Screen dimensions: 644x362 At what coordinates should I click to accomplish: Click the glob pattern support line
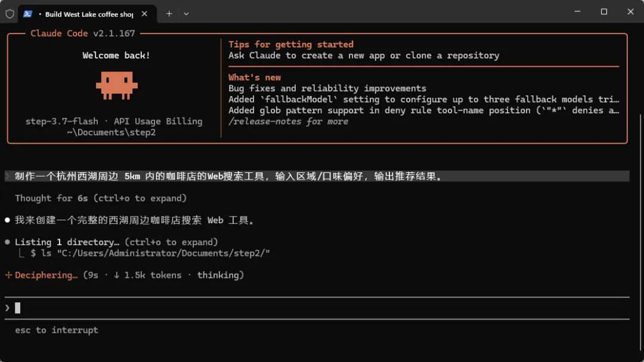(x=424, y=110)
